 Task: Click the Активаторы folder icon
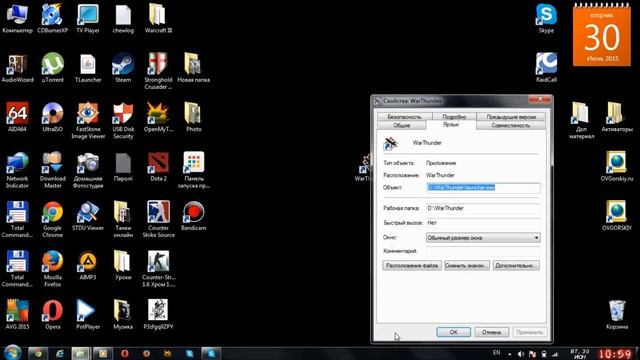pos(617,117)
